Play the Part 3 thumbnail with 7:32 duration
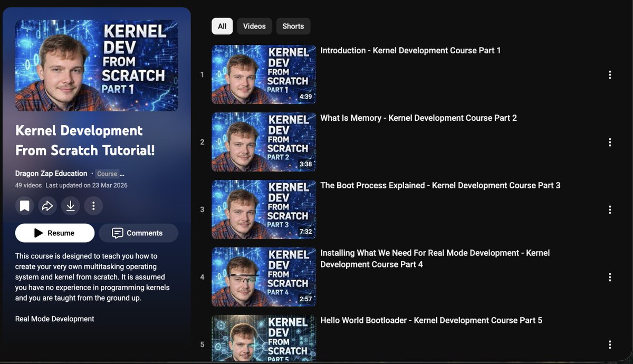633x364 pixels. point(264,209)
